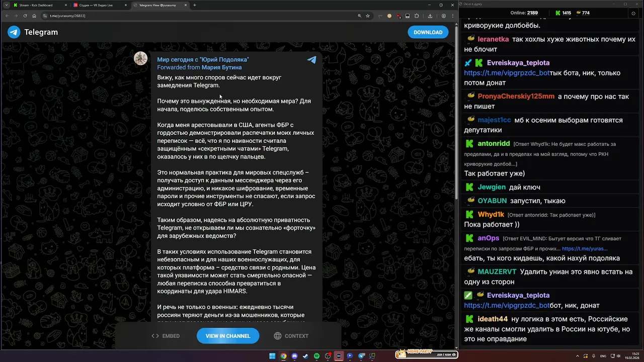Open the browser profile avatar icon

(x=443, y=16)
